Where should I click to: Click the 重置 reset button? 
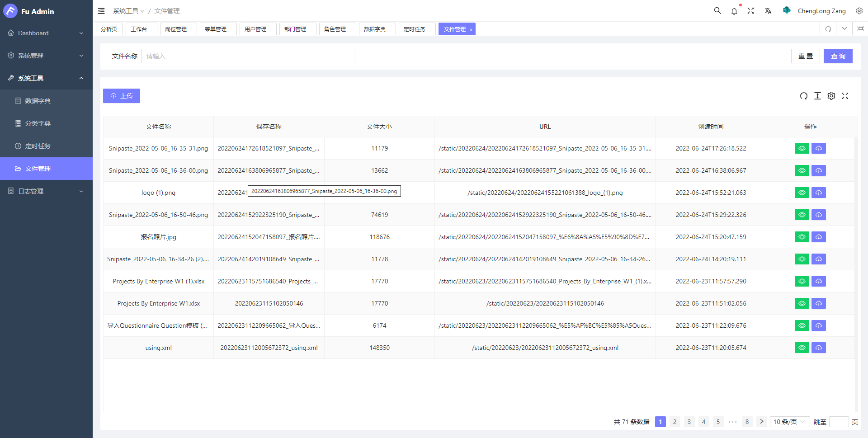(806, 56)
